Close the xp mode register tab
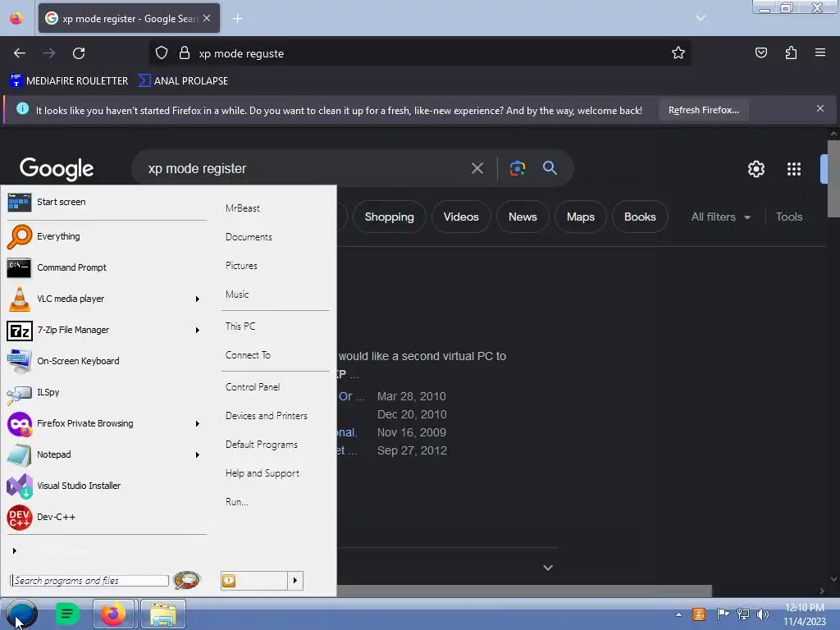 207,18
